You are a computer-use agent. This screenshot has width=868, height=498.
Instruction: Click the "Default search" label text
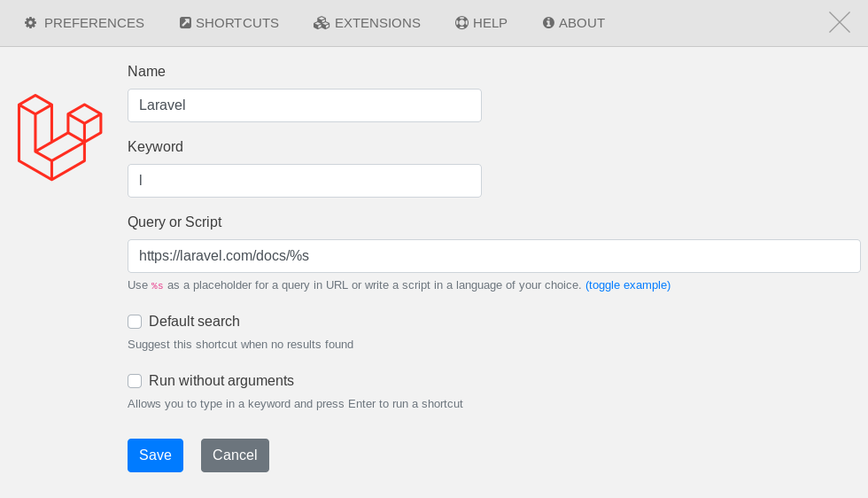tap(194, 322)
